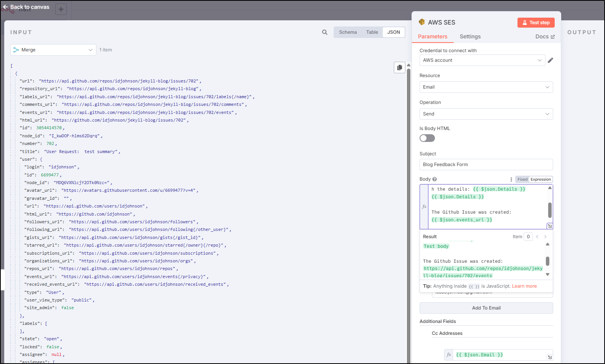Click the "state": "open" JSON line
This screenshot has height=364, width=605.
click(41, 339)
